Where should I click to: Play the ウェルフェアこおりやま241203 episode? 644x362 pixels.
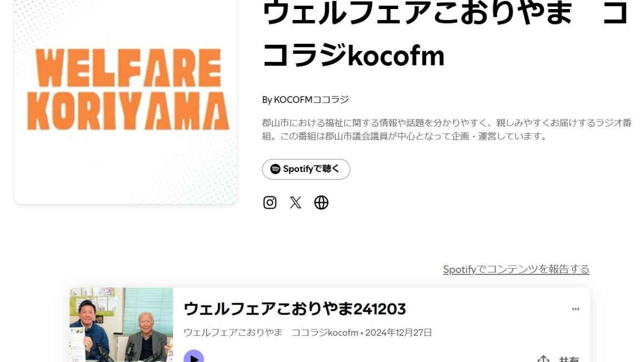tap(194, 358)
